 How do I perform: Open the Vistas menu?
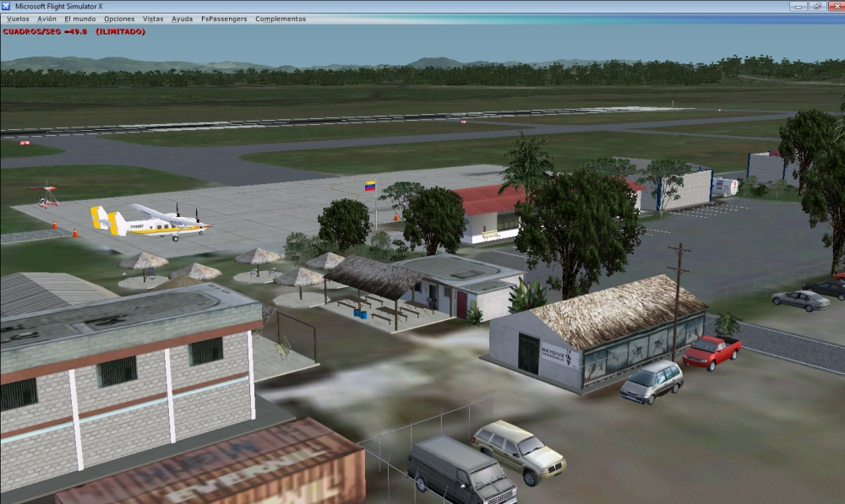tap(153, 19)
